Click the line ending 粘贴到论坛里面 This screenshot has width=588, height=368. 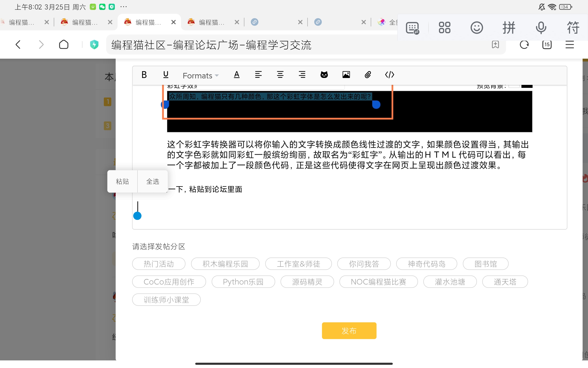pyautogui.click(x=205, y=189)
